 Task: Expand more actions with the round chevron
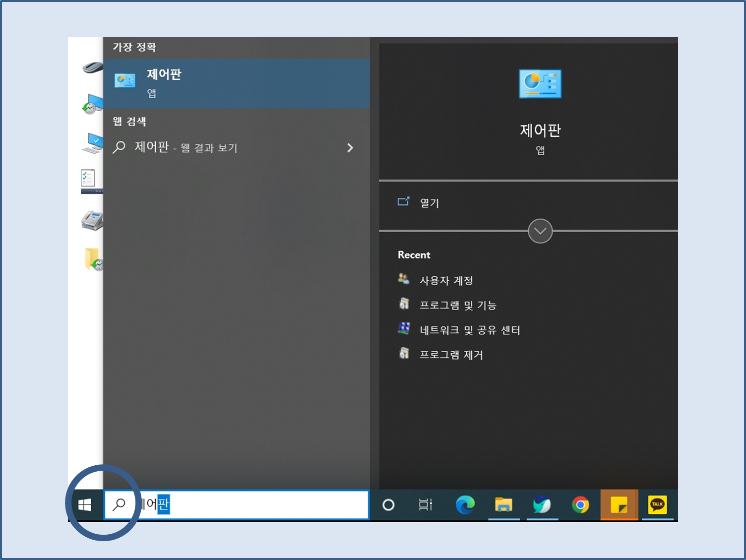(540, 231)
